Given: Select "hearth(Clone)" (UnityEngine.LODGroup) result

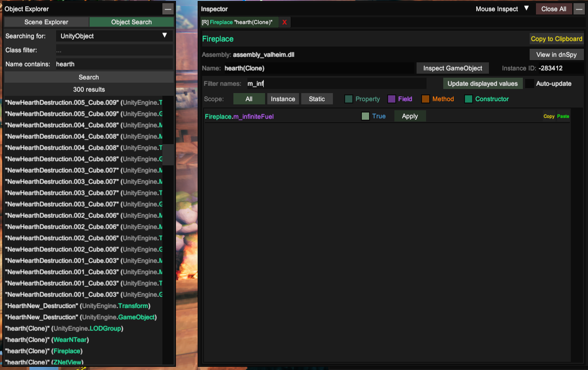Looking at the screenshot, I should click(x=64, y=328).
